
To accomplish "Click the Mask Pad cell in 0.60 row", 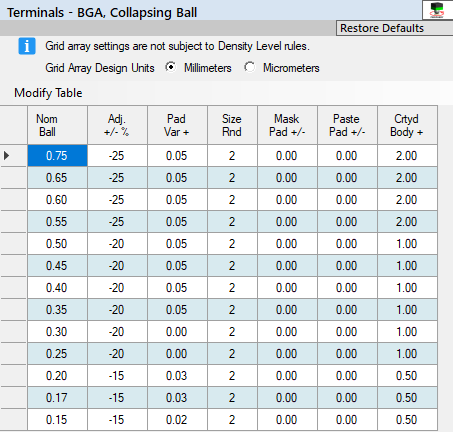I will 287,200.
